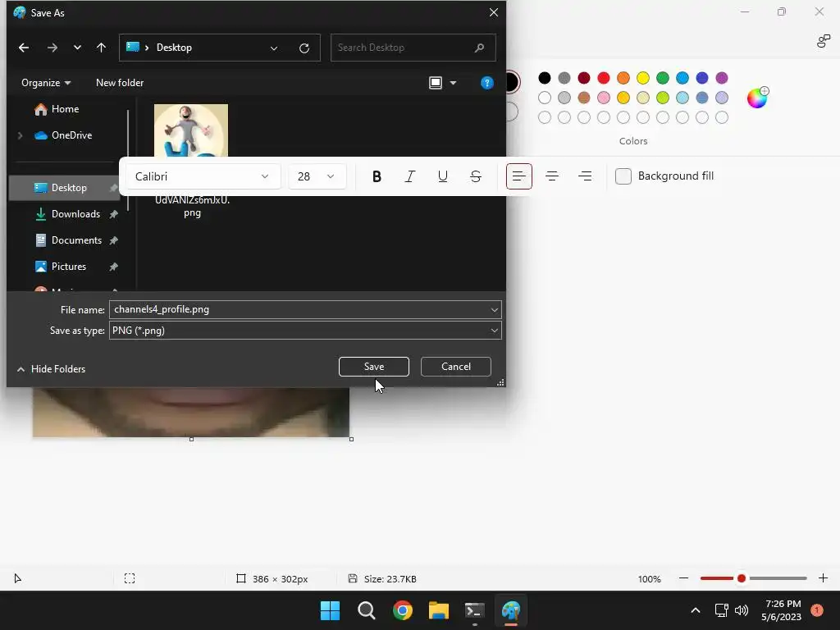Open the notification center badge
The height and width of the screenshot is (630, 840).
817,610
